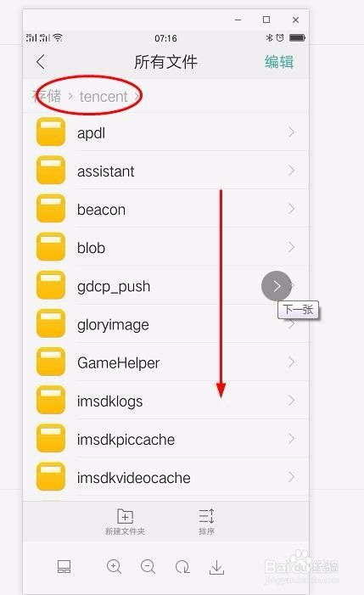Click the download image icon
The height and width of the screenshot is (595, 364).
coord(217,567)
